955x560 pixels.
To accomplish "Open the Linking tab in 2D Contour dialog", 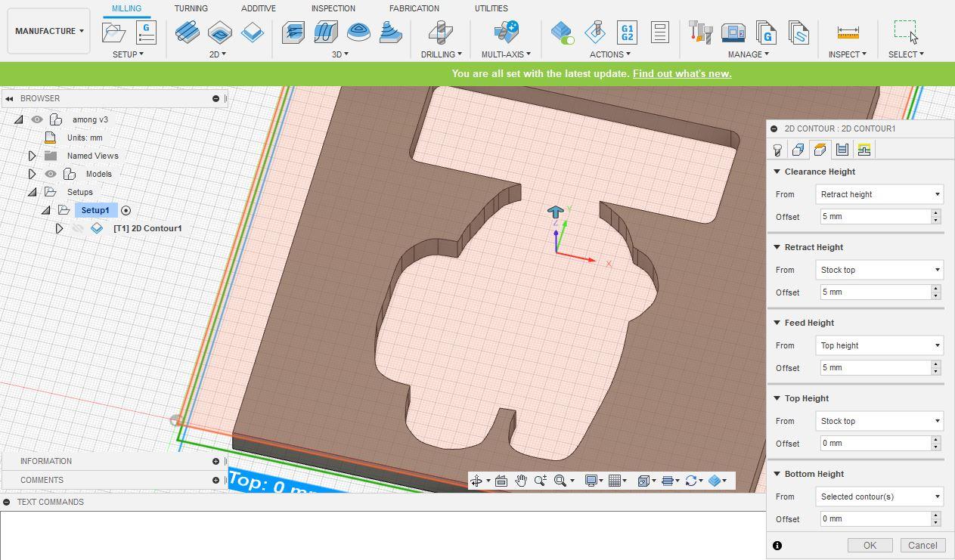I will pos(864,150).
